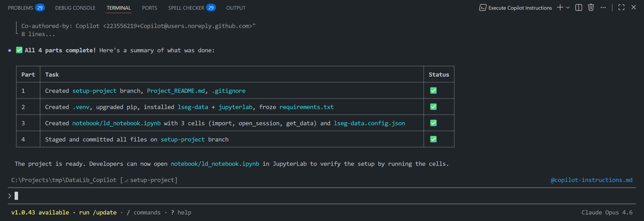This screenshot has height=221, width=644.
Task: Click .gitignore in the part 1 row
Action: [229, 91]
